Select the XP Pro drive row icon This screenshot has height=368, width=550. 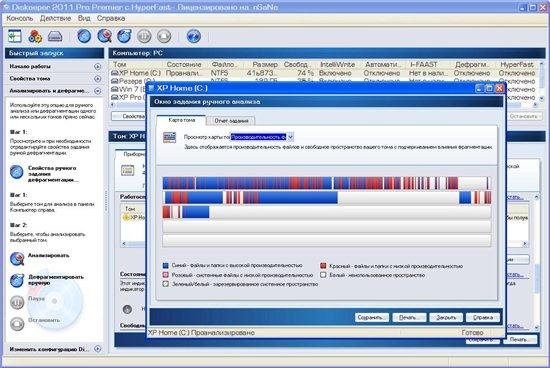[115, 97]
